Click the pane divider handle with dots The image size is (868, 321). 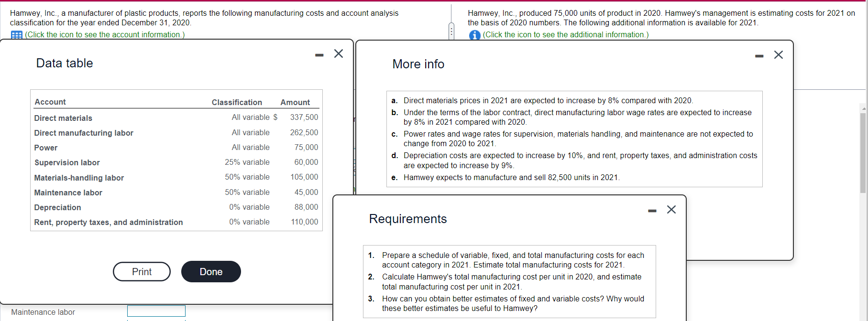tap(450, 31)
